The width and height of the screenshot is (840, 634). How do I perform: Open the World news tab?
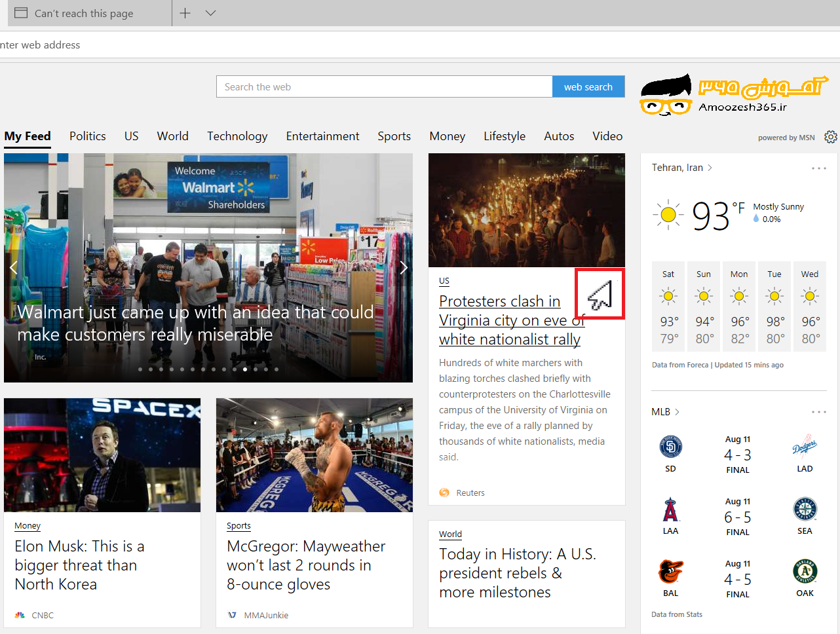tap(173, 136)
